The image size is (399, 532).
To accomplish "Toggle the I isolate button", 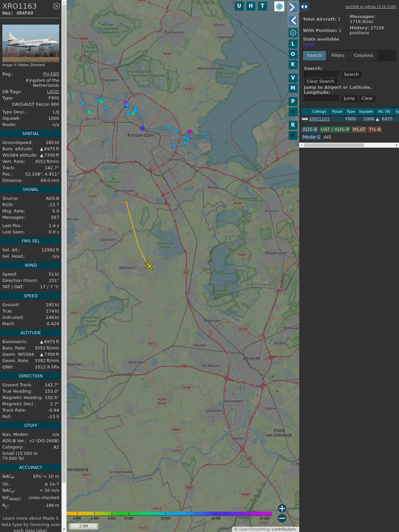I will (293, 111).
